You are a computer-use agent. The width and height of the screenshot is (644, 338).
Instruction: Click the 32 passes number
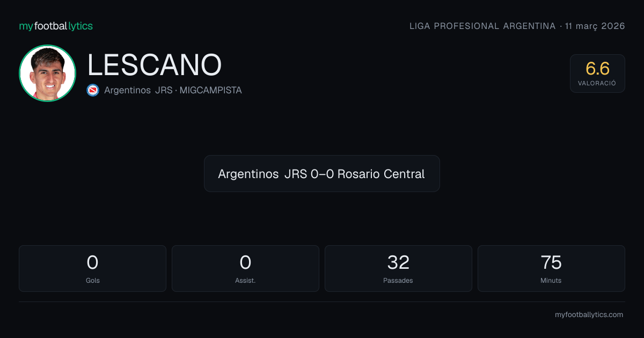point(398,262)
